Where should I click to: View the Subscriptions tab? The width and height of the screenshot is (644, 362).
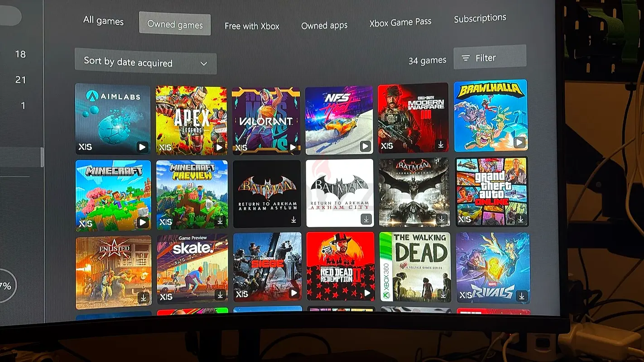pyautogui.click(x=480, y=19)
